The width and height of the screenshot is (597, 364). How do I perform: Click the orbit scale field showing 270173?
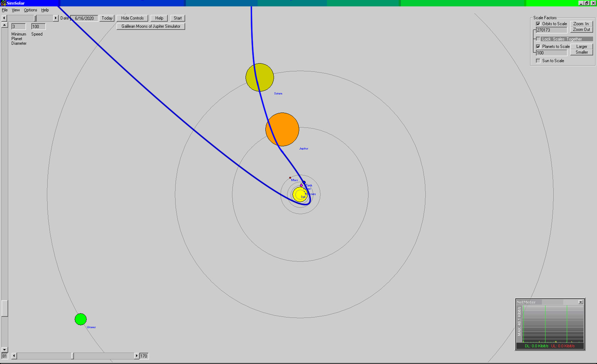click(552, 30)
